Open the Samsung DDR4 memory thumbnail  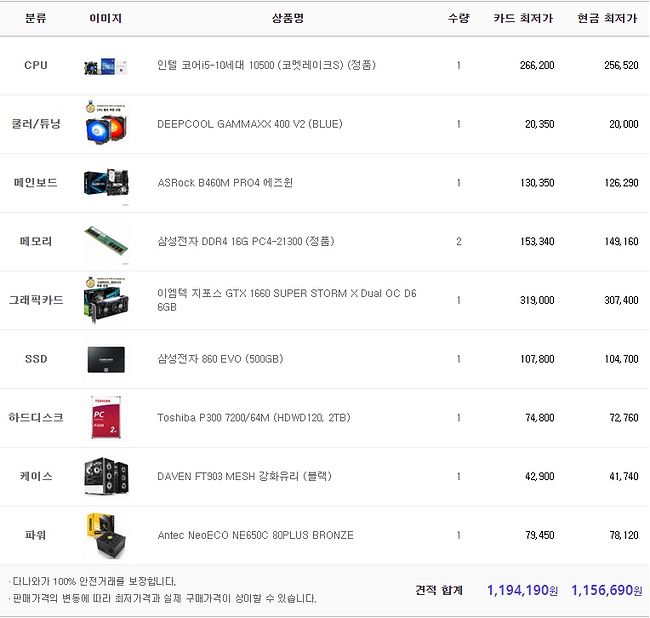pos(106,241)
